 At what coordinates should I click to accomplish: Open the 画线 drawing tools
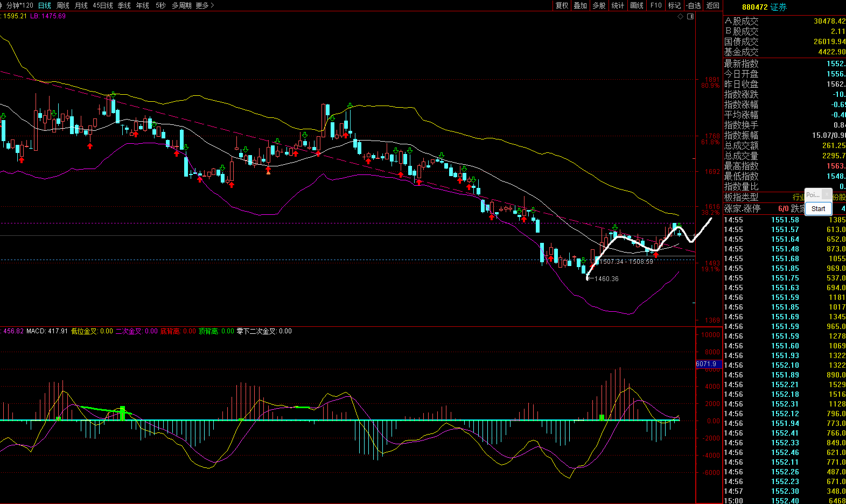click(x=637, y=5)
